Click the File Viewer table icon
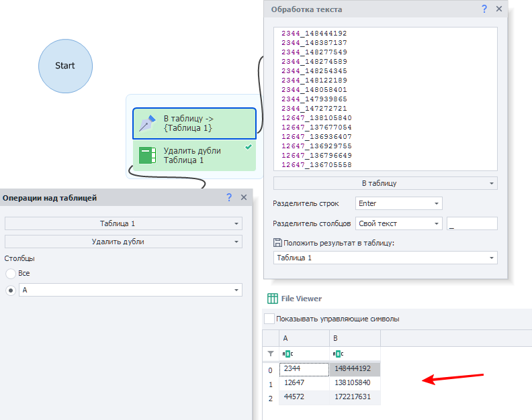This screenshot has height=420, width=532. coord(273,299)
